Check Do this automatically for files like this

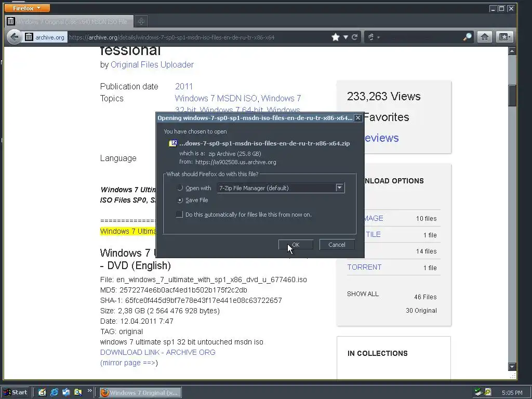click(179, 214)
